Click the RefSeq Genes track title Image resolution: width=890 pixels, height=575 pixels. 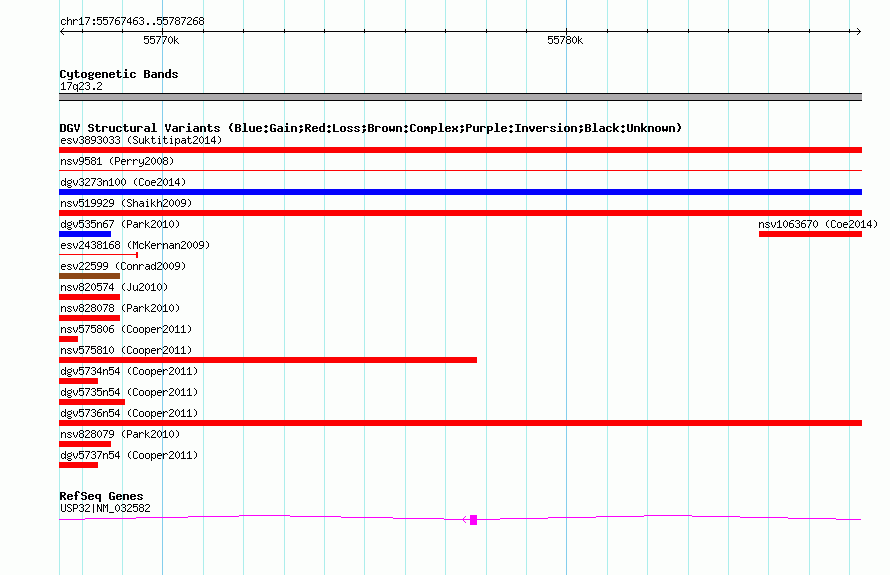101,496
